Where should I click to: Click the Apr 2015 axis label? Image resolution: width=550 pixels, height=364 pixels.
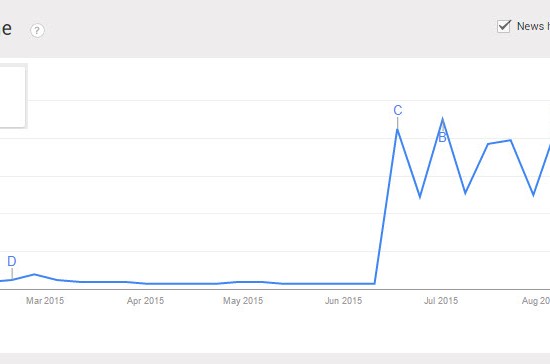coord(145,301)
